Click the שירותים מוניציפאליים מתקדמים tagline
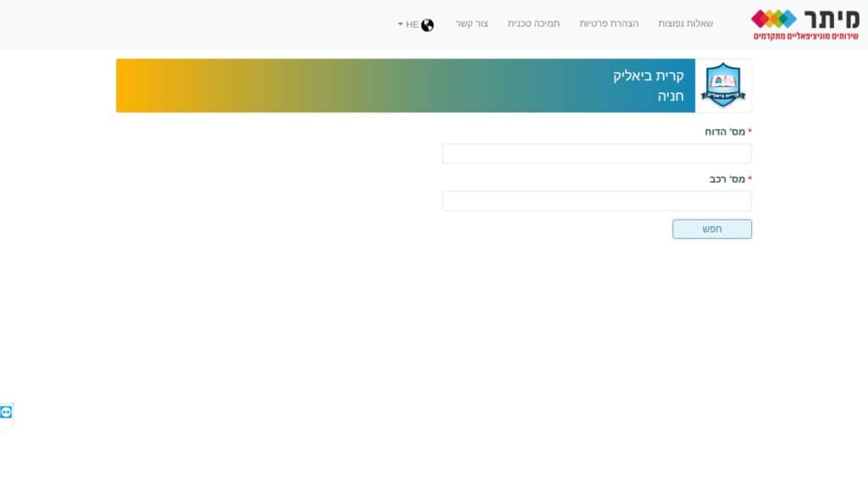 point(805,36)
